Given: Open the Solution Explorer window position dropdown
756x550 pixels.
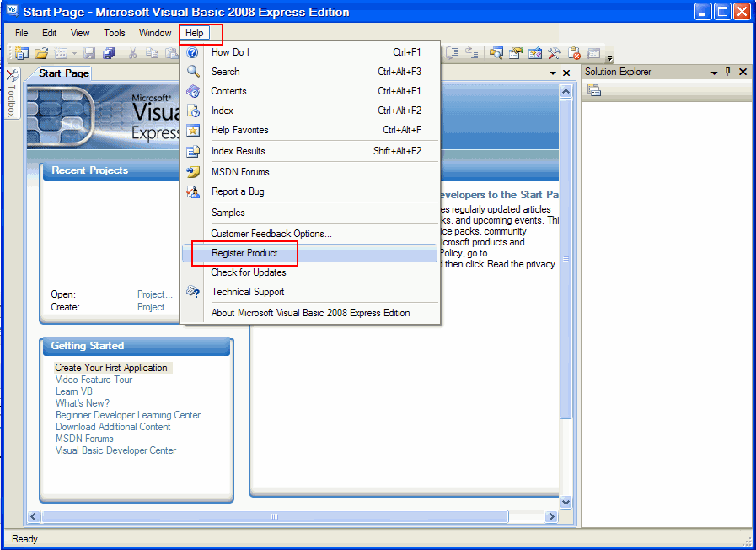Looking at the screenshot, I should [713, 72].
